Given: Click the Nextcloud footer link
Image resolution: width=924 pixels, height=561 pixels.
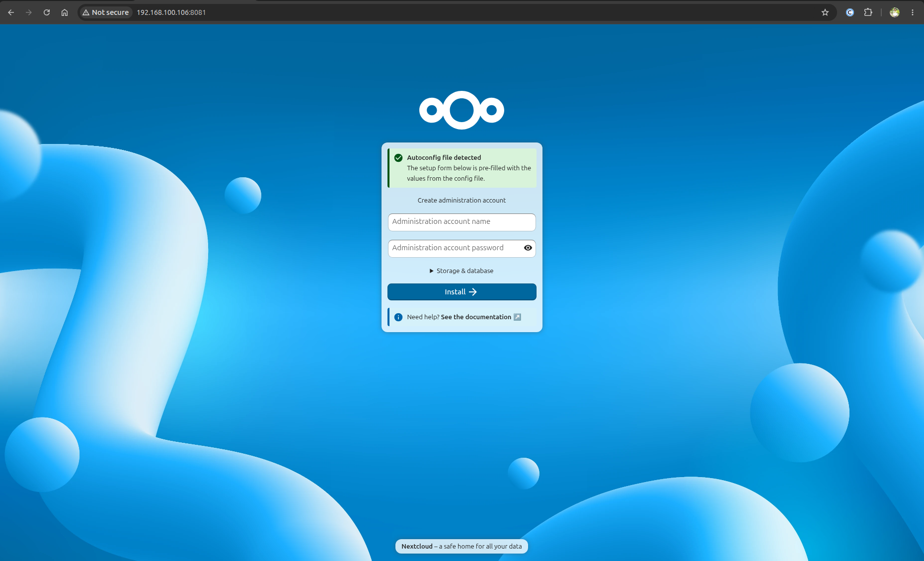Looking at the screenshot, I should [417, 546].
